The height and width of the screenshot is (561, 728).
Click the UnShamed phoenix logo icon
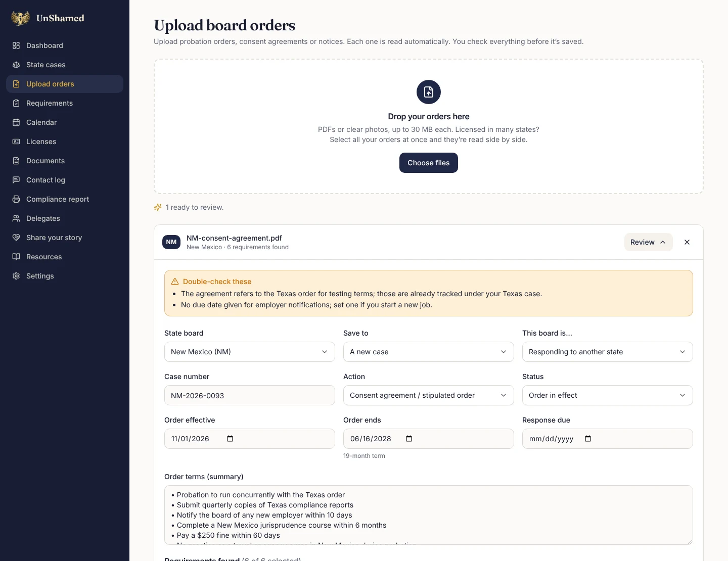(20, 18)
